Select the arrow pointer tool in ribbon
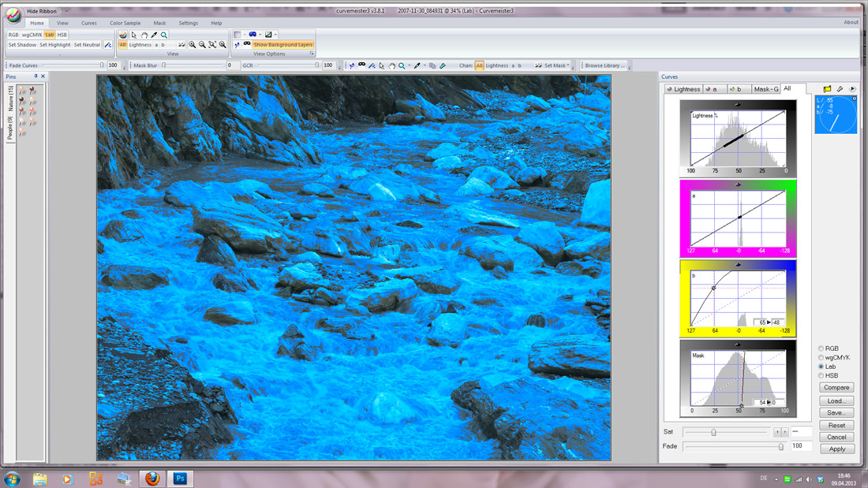Image resolution: width=868 pixels, height=488 pixels. point(133,35)
